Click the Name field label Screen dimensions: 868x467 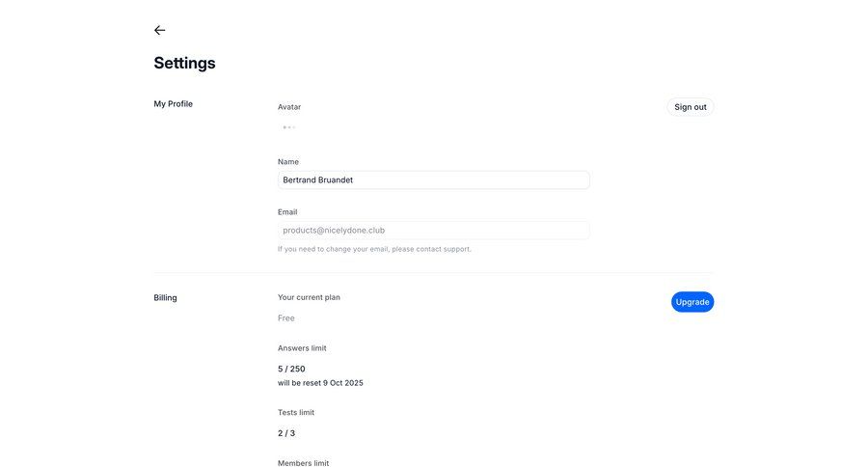click(288, 162)
